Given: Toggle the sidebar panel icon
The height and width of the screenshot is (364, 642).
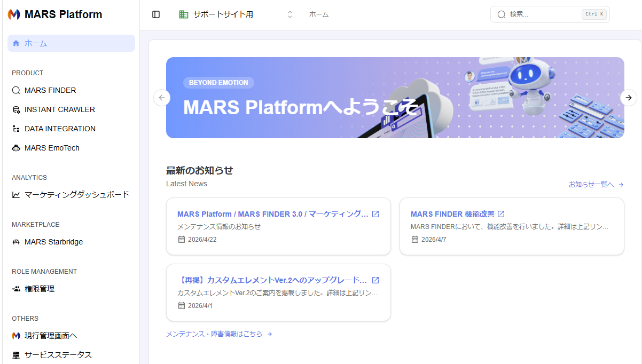Looking at the screenshot, I should click(156, 14).
